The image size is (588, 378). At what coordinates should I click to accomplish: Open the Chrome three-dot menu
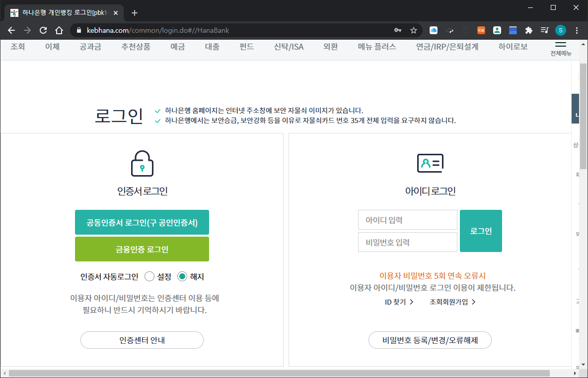pos(577,30)
